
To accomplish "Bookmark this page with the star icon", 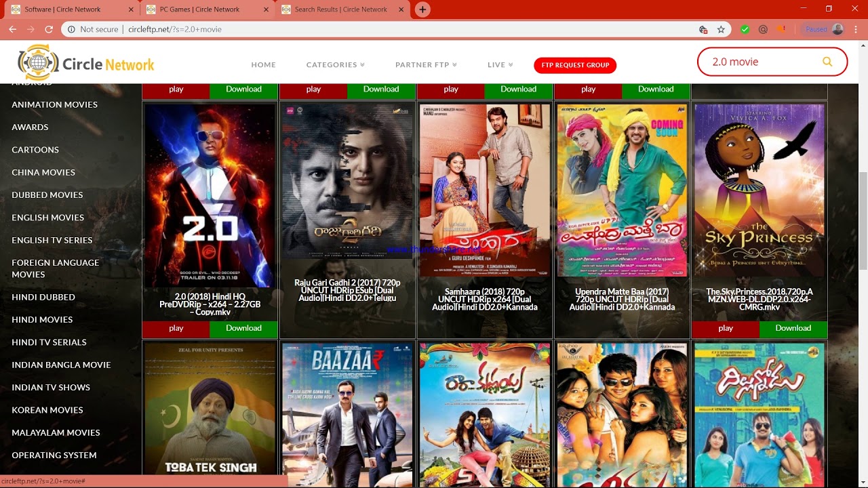I will [x=721, y=29].
